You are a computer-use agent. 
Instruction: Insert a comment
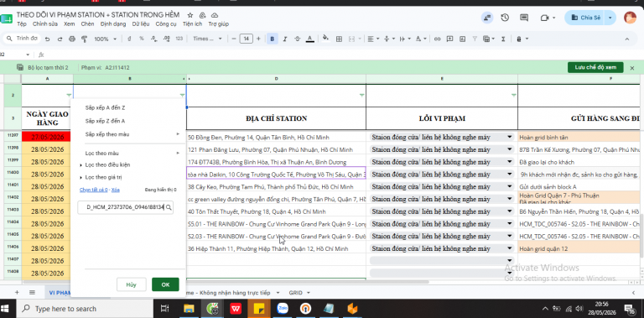pyautogui.click(x=449, y=39)
